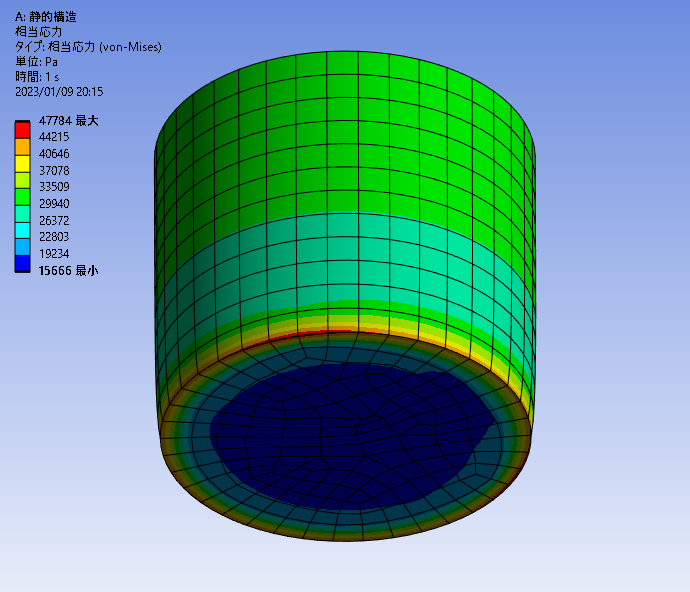The height and width of the screenshot is (592, 690).
Task: Click the teal-green legend color band
Action: coord(22,214)
